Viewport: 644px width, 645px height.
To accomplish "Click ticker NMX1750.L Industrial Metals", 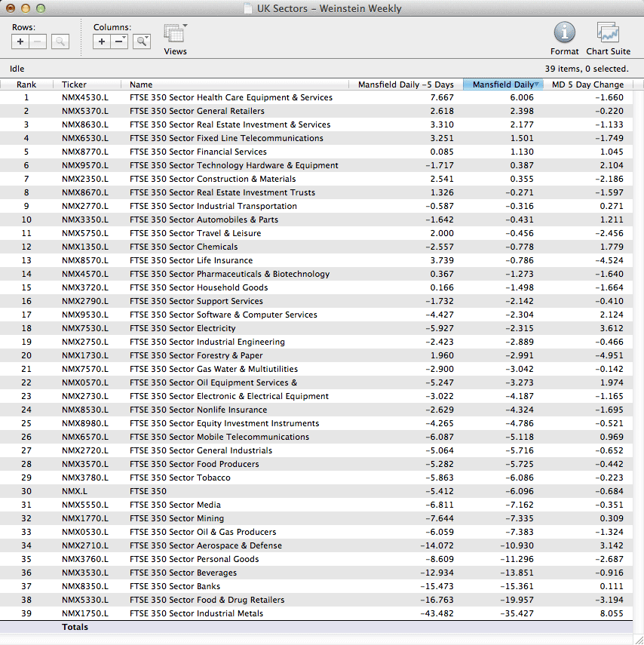I will click(84, 613).
